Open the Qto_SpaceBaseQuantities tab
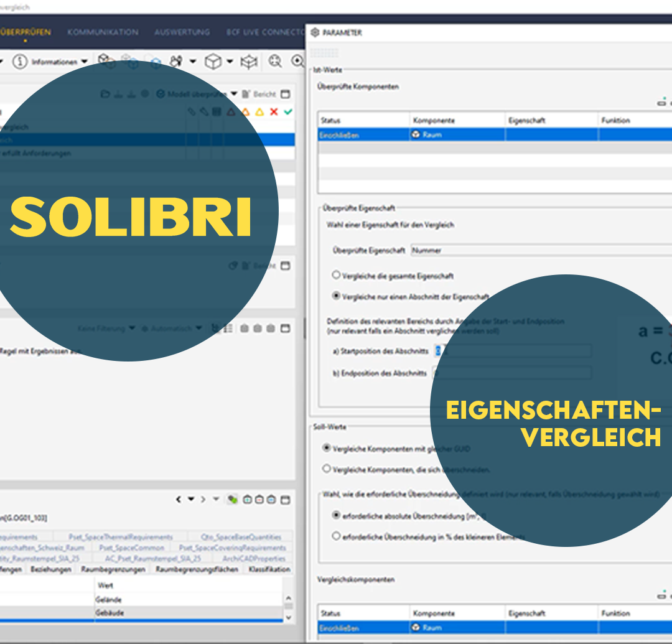672x644 pixels. click(241, 537)
